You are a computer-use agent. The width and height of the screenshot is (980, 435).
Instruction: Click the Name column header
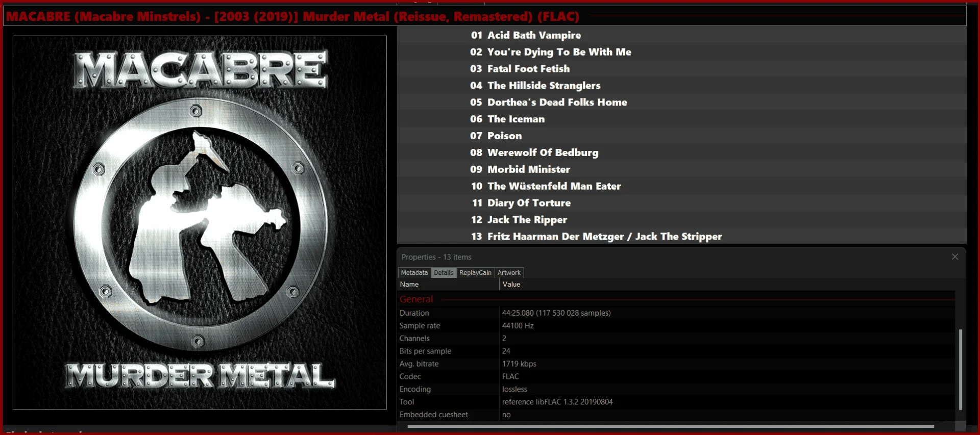pyautogui.click(x=448, y=285)
